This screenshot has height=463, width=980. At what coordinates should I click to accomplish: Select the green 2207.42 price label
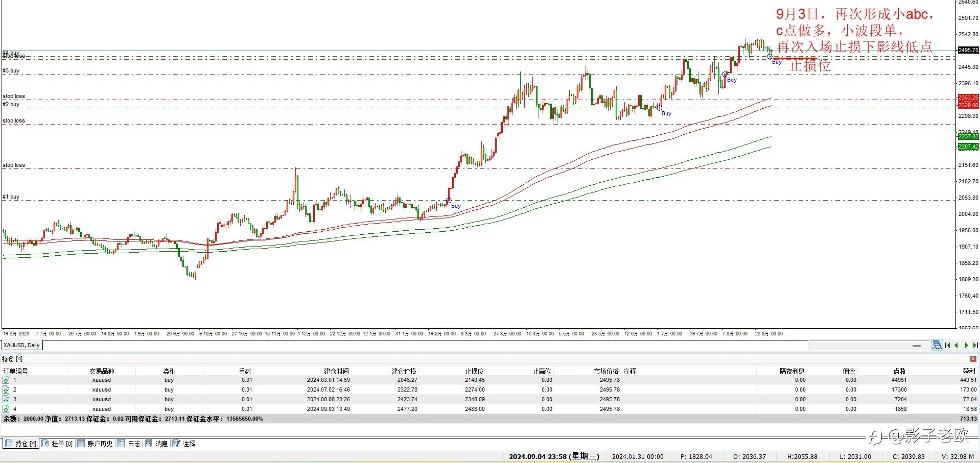point(968,147)
